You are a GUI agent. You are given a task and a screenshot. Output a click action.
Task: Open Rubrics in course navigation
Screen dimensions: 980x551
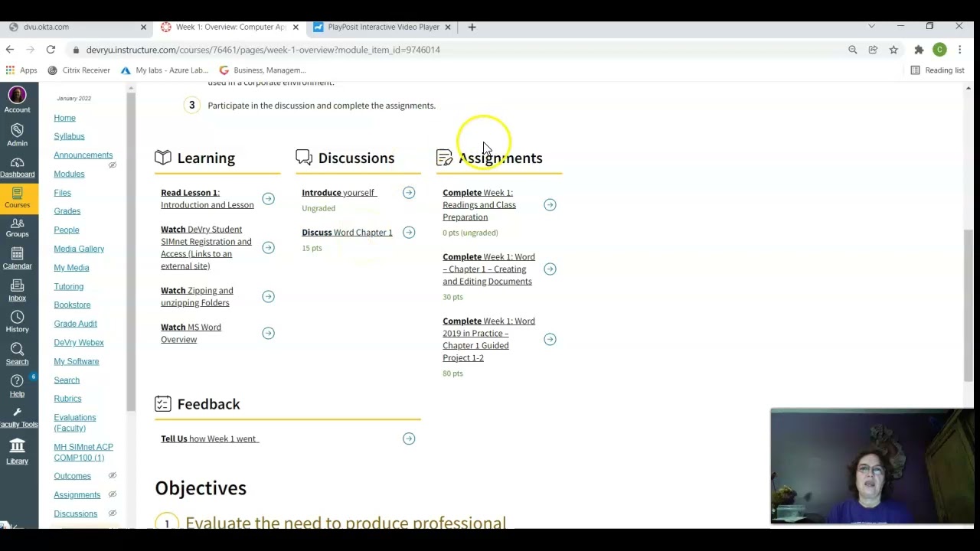(67, 399)
